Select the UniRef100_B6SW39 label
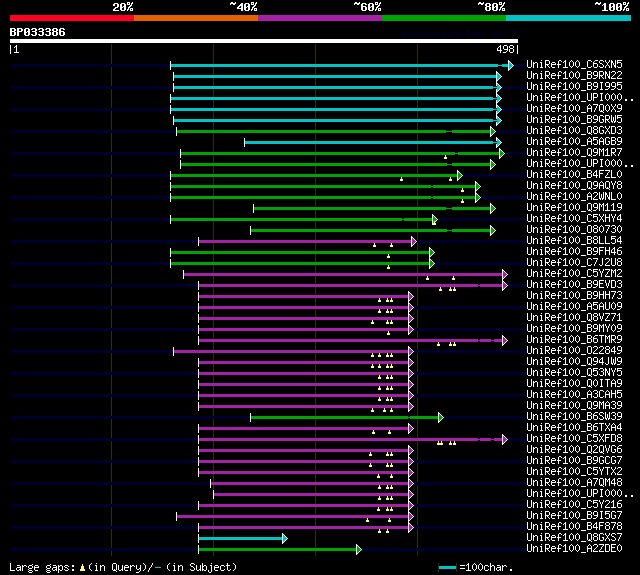This screenshot has width=640, height=575. [574, 417]
